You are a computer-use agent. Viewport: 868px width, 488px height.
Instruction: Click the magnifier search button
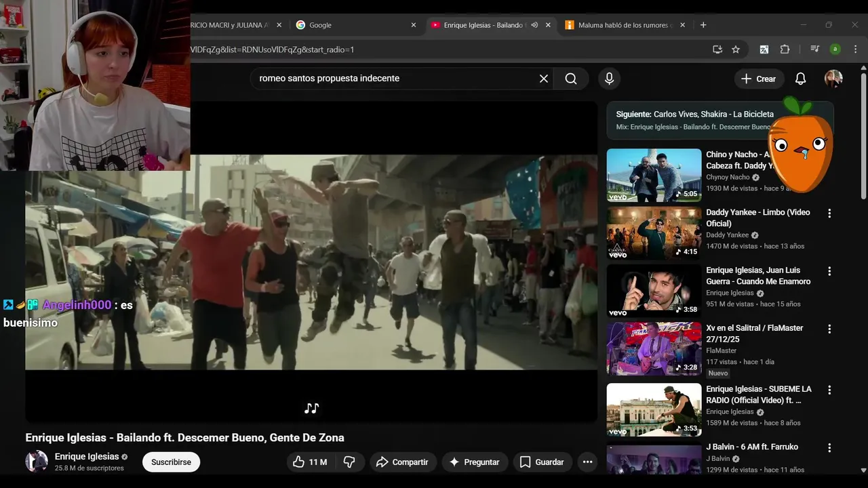571,79
